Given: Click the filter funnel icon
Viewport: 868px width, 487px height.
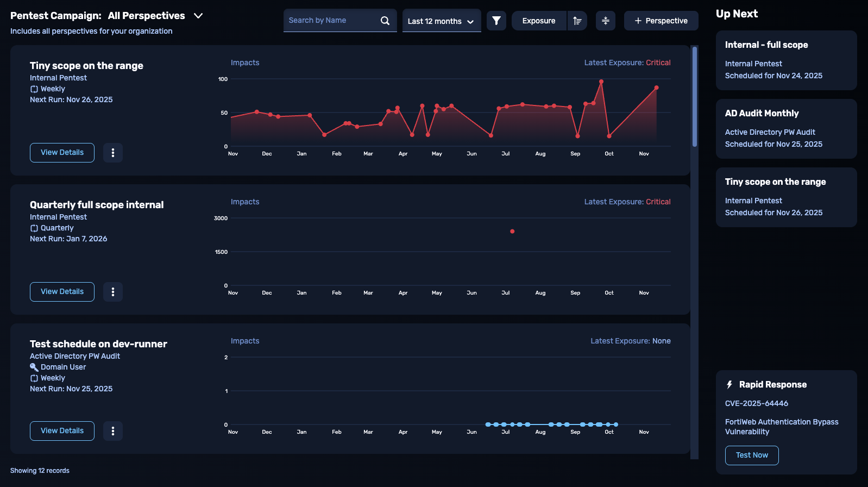Looking at the screenshot, I should (496, 21).
